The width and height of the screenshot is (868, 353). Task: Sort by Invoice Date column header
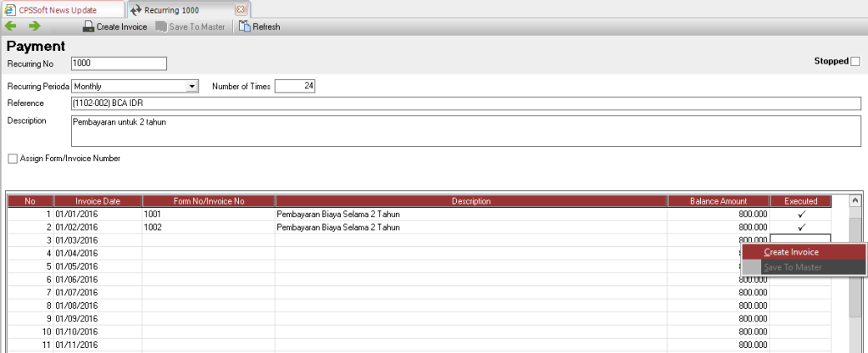coord(98,201)
